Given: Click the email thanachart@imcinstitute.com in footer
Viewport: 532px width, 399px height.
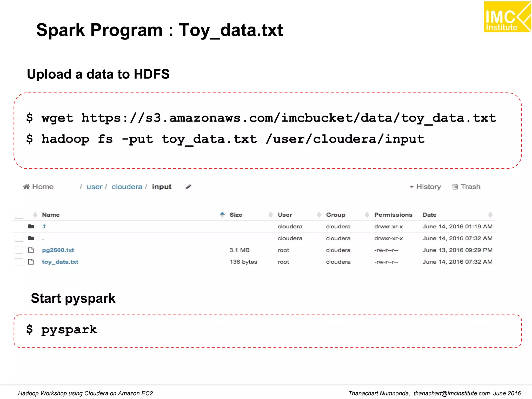Looking at the screenshot, I should point(451,393).
